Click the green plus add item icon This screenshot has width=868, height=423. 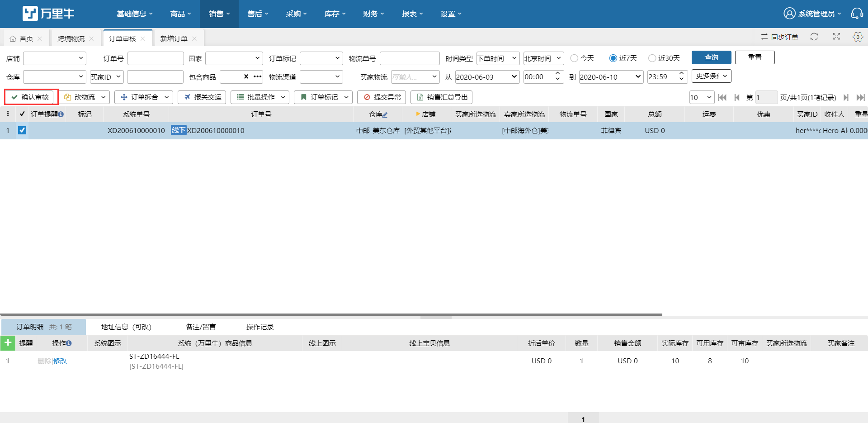tap(8, 342)
